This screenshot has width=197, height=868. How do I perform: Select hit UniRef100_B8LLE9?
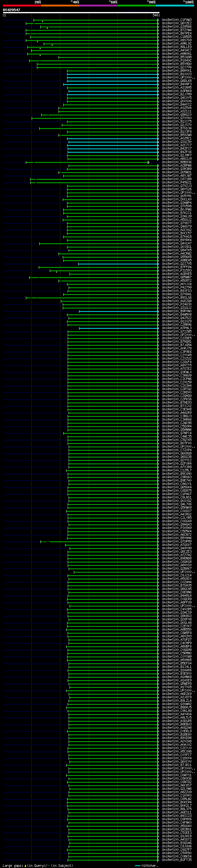point(177,47)
